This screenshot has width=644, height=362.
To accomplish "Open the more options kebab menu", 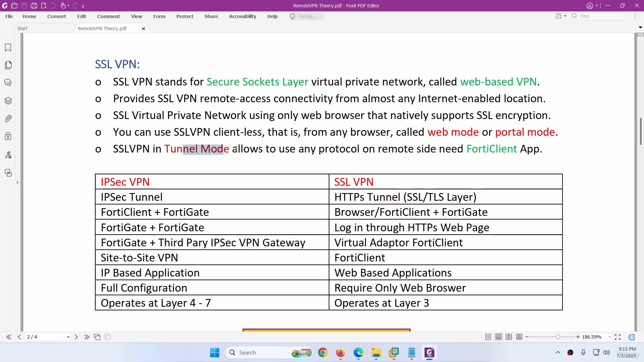I will (635, 16).
